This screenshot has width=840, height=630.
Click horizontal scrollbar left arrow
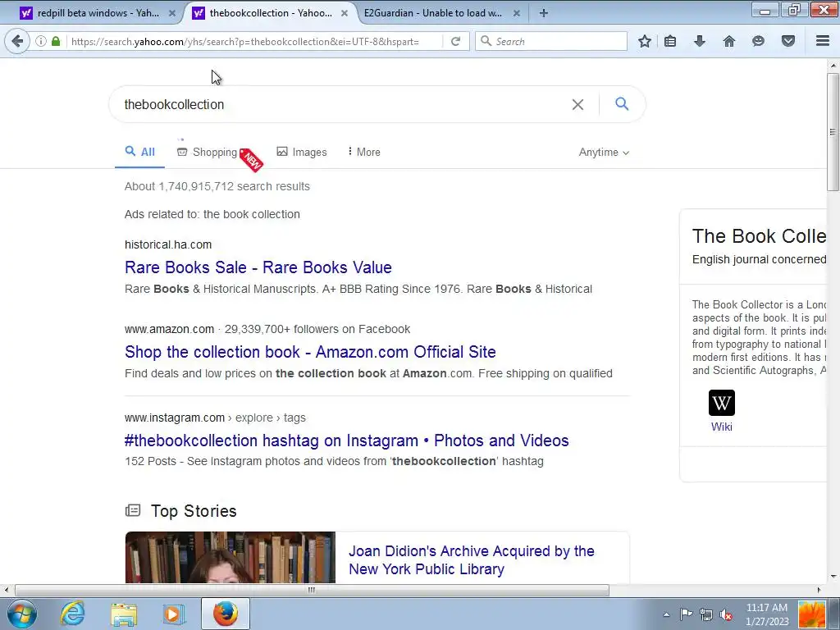(x=6, y=590)
